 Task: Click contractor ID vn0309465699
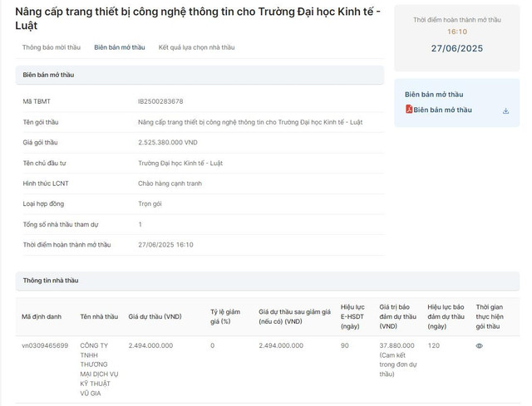click(x=45, y=345)
